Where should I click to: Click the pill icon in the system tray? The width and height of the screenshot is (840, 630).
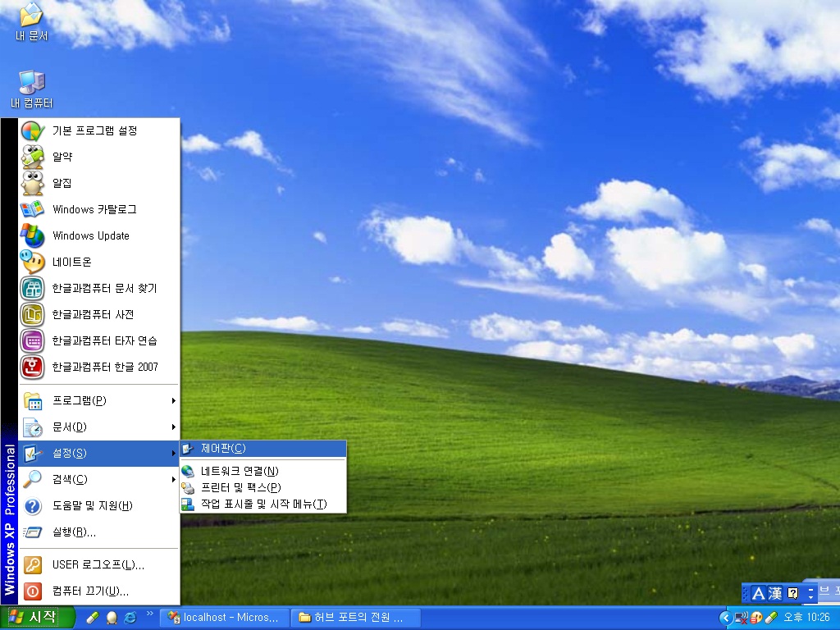(771, 619)
